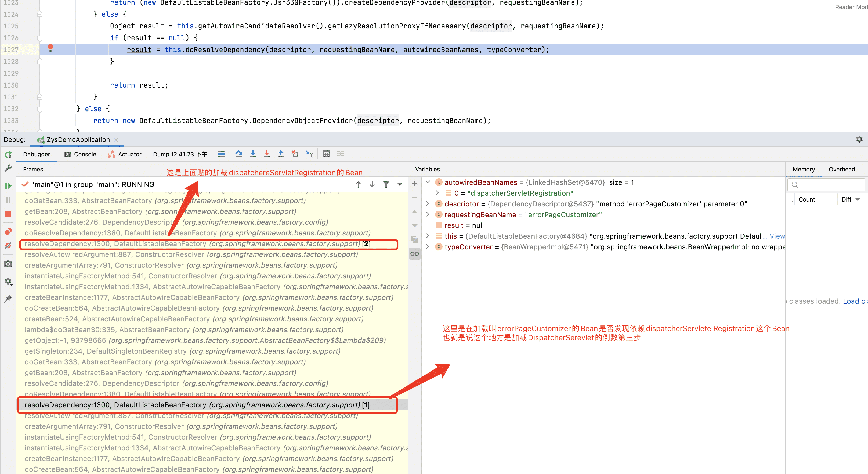Click the Remove Watch minus icon
The width and height of the screenshot is (868, 474).
(414, 198)
